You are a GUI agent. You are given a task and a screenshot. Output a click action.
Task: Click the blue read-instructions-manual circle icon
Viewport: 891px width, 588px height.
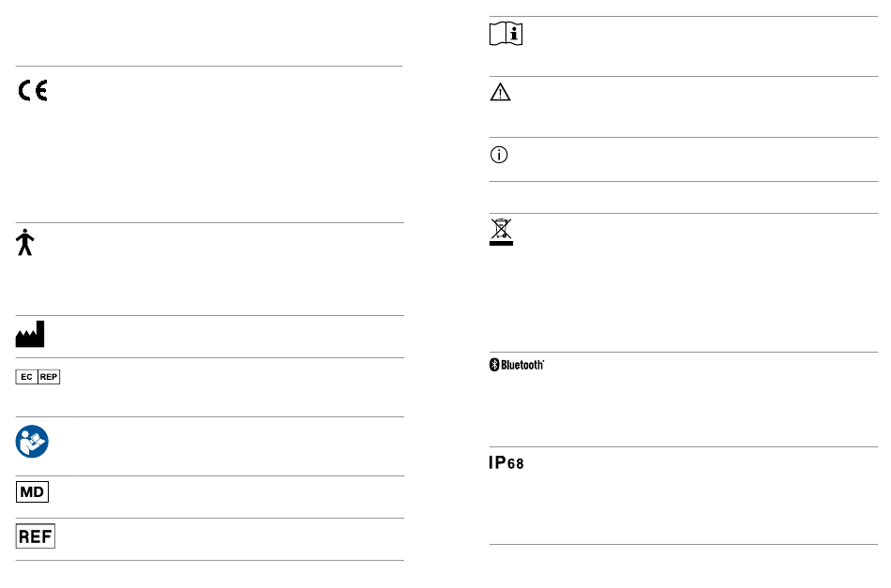[x=32, y=442]
